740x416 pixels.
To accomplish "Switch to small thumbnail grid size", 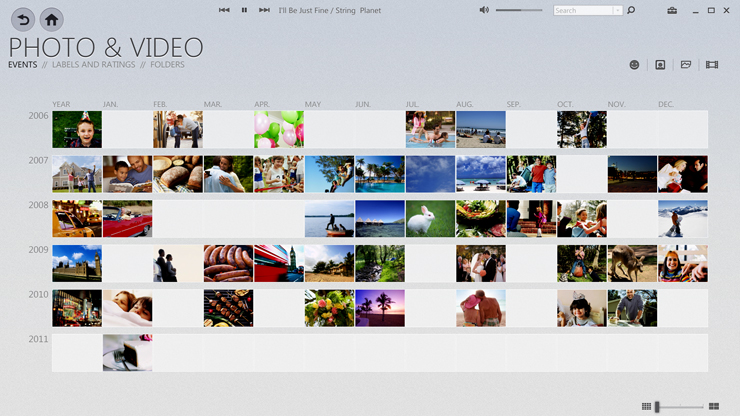I will [646, 406].
